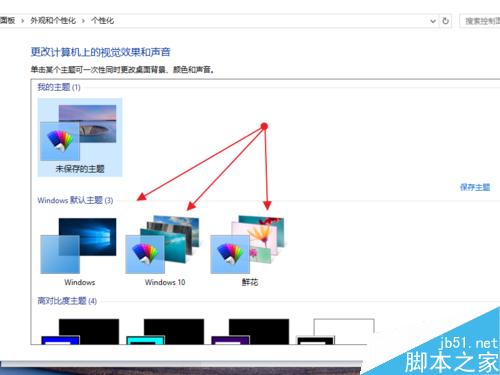Screen dimensions: 500x375
Task: Expand the breadcrumb arrow before 外观和个性化
Action: tap(23, 21)
